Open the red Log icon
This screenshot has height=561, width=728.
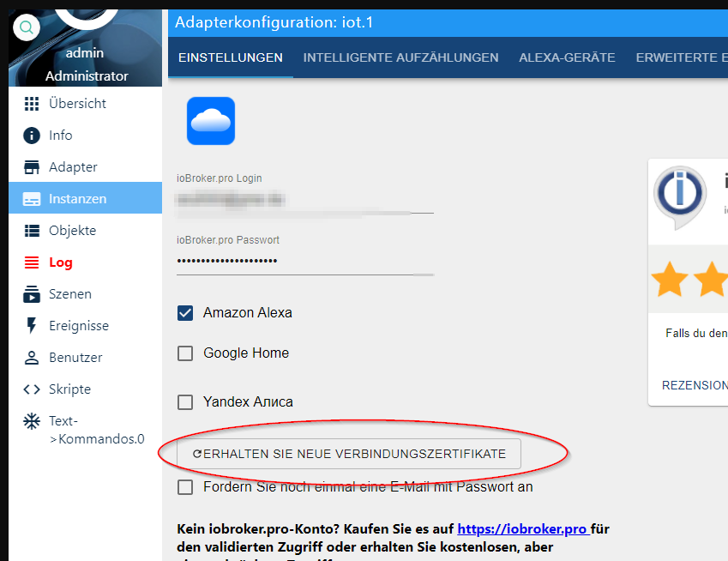click(x=32, y=262)
